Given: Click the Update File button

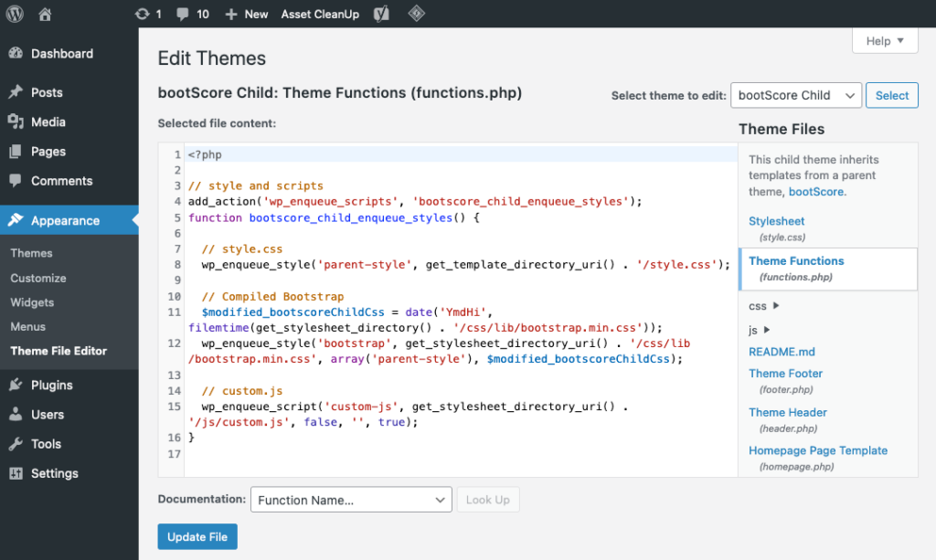Looking at the screenshot, I should click(197, 536).
